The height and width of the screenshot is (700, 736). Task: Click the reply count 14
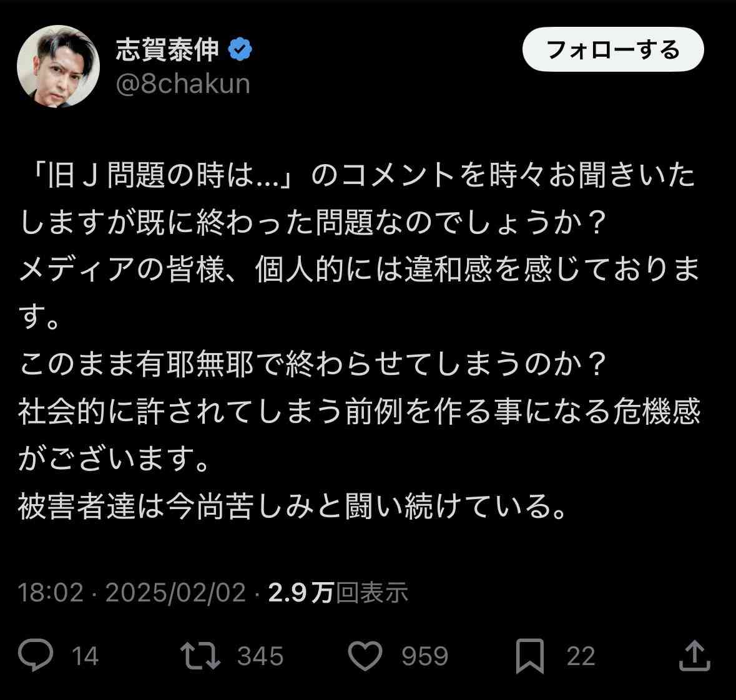(85, 656)
